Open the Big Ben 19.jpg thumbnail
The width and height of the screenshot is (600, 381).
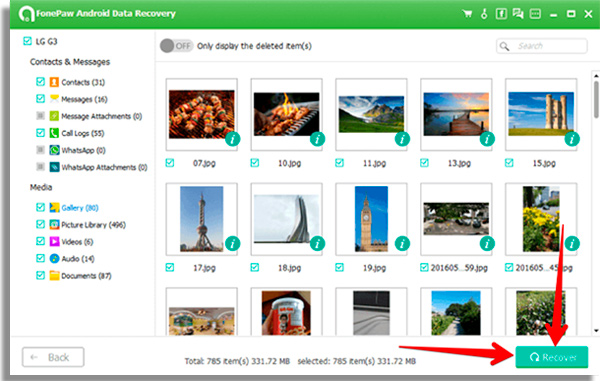pyautogui.click(x=371, y=219)
